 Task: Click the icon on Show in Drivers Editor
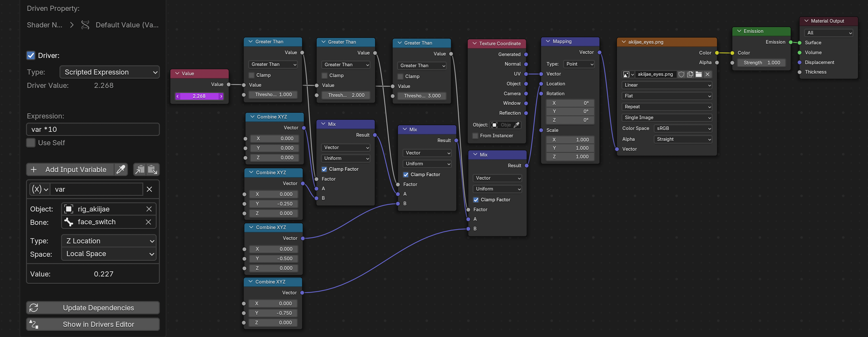click(x=34, y=324)
